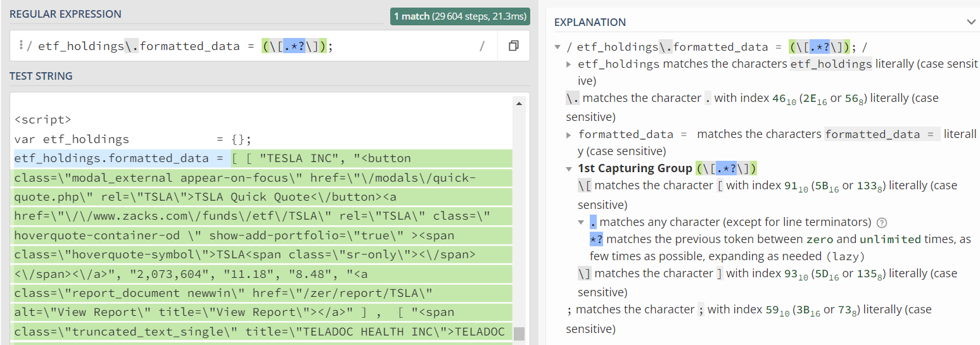Click the test string scrollbar up arrow
The width and height of the screenshot is (980, 345).
(x=519, y=103)
